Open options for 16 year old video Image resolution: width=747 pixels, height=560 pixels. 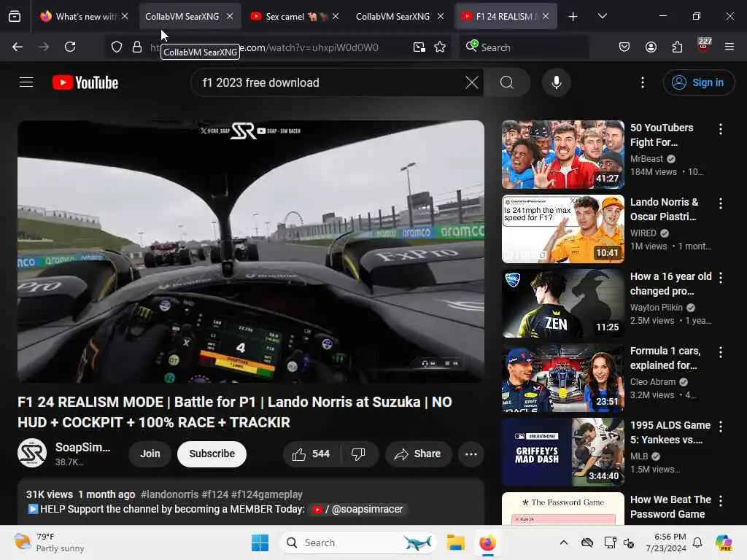[721, 278]
